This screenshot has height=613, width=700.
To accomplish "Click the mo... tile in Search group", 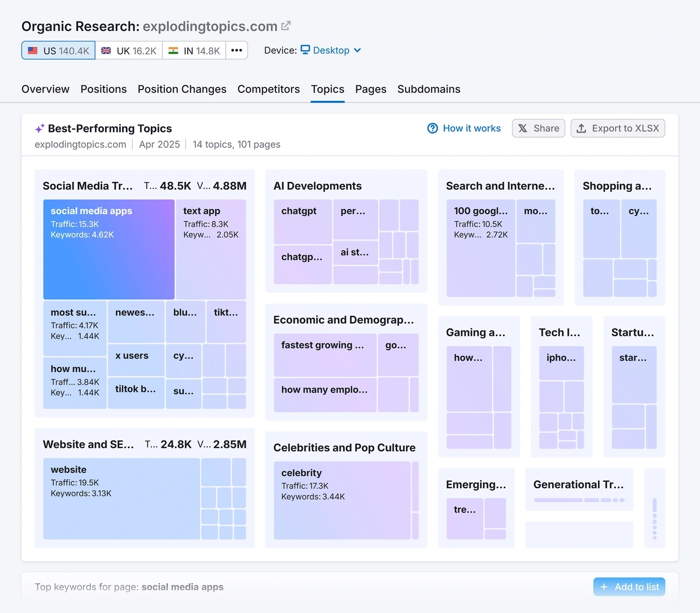I will (535, 221).
